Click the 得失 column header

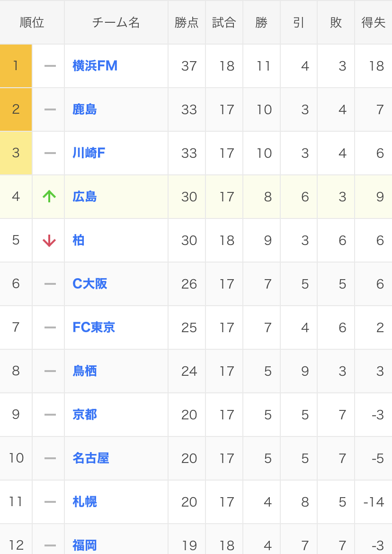(374, 22)
